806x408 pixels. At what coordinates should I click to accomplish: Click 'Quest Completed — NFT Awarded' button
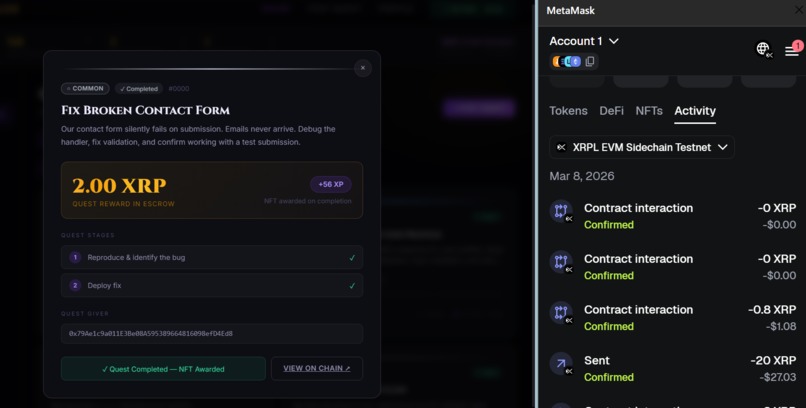click(163, 368)
